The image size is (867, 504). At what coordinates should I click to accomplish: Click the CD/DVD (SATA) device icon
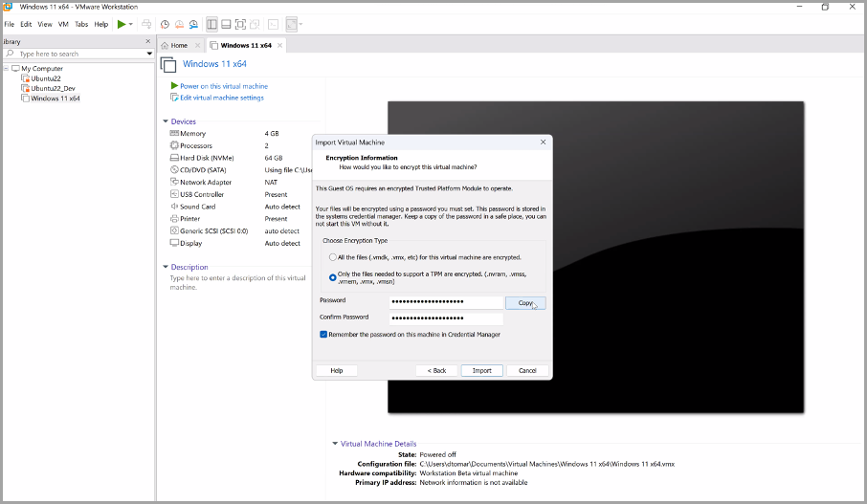174,169
